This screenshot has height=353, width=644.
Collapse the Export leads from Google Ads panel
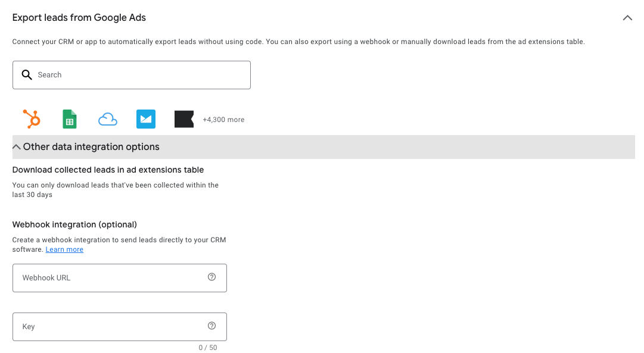(627, 18)
